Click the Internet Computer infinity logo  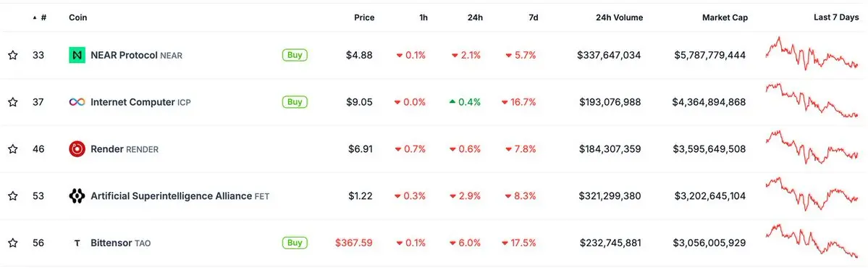(77, 102)
